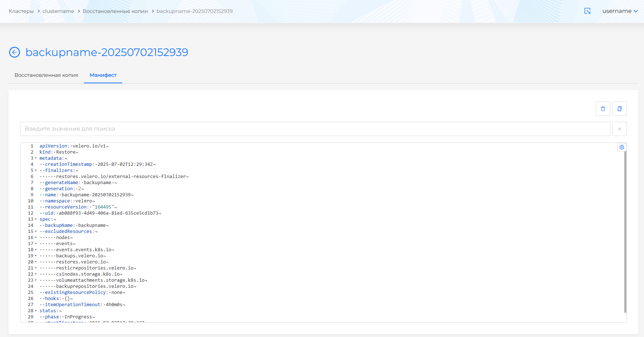Navigate to clustername via breadcrumb
This screenshot has width=644, height=337.
58,11
